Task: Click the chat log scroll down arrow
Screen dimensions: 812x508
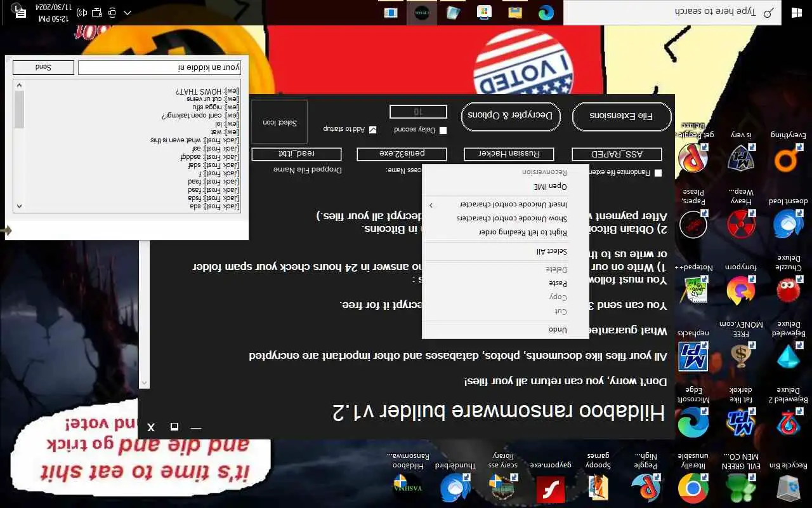Action: click(19, 85)
